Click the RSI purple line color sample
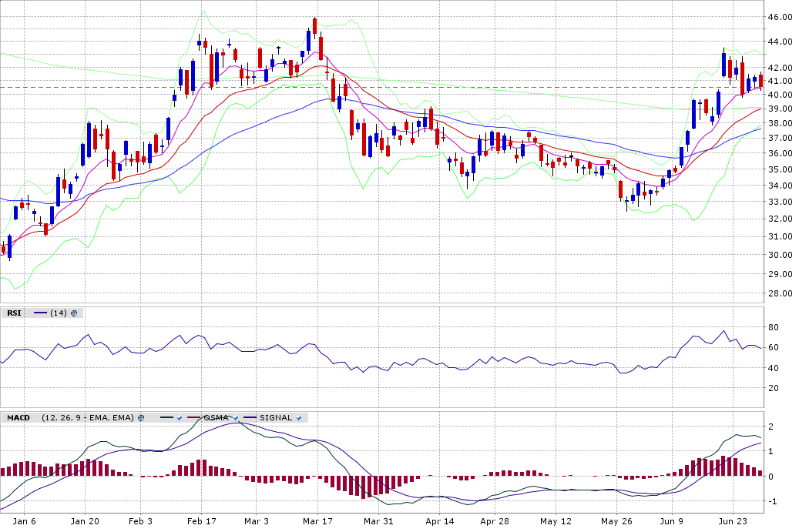Image resolution: width=799 pixels, height=532 pixels. [x=40, y=313]
